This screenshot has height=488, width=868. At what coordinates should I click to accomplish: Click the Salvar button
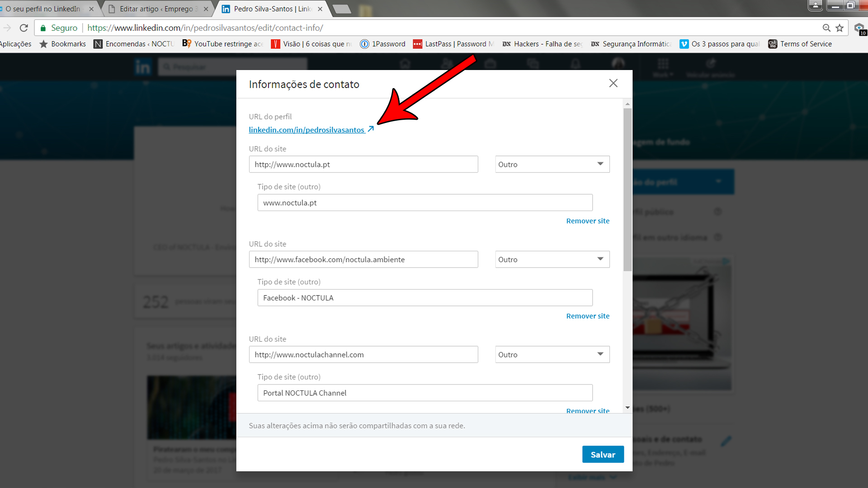(603, 455)
